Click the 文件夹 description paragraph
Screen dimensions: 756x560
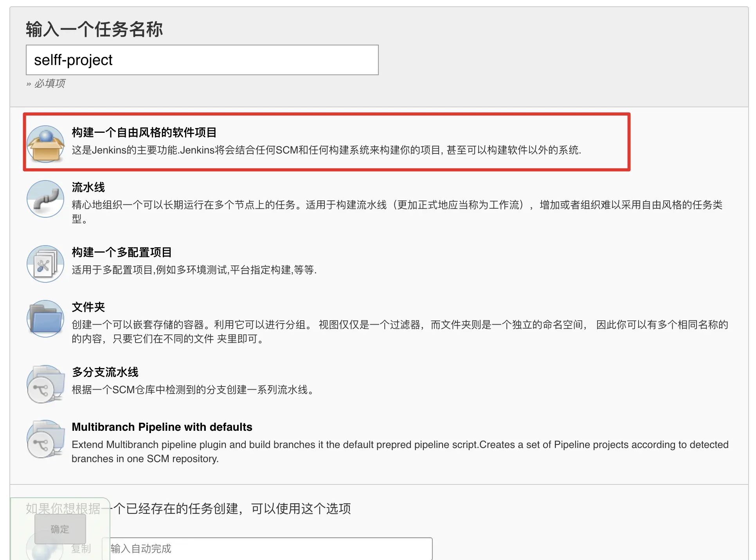(399, 325)
